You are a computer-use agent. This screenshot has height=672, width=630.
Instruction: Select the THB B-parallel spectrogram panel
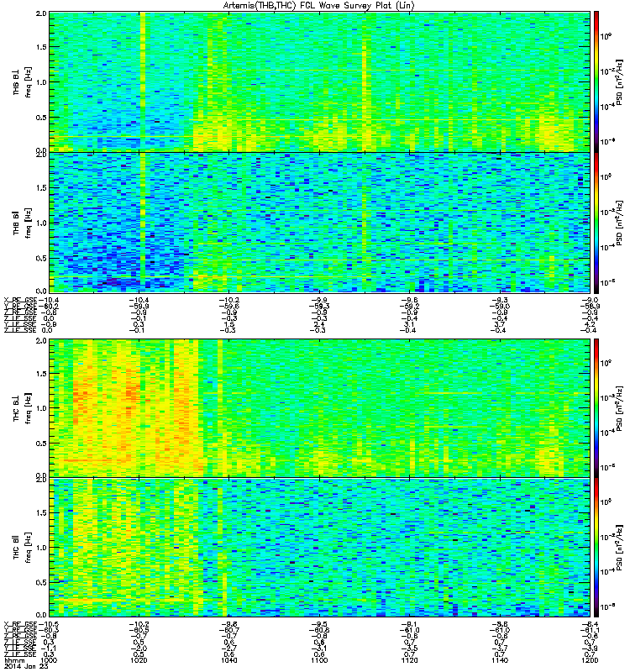(320, 223)
